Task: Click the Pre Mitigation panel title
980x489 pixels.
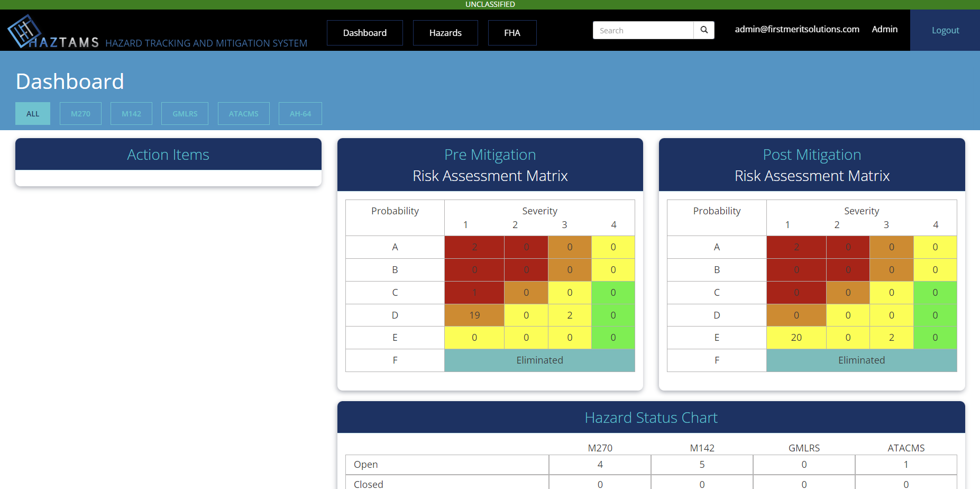Action: (490, 155)
